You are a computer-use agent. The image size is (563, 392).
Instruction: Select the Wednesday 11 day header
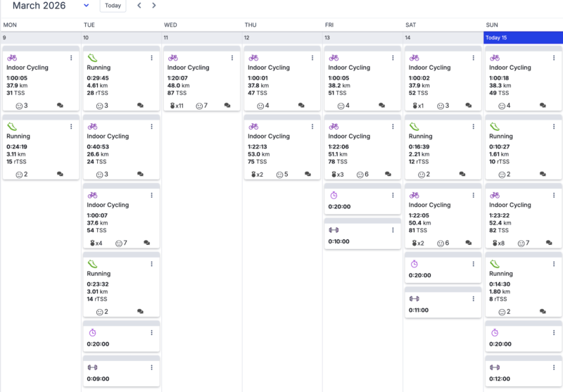click(202, 37)
